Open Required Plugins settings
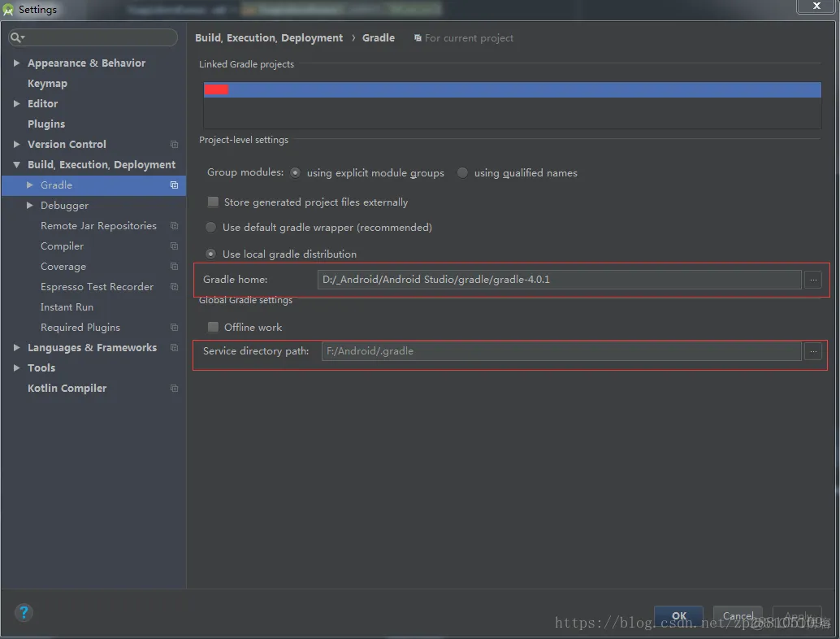The width and height of the screenshot is (840, 639). coord(80,328)
